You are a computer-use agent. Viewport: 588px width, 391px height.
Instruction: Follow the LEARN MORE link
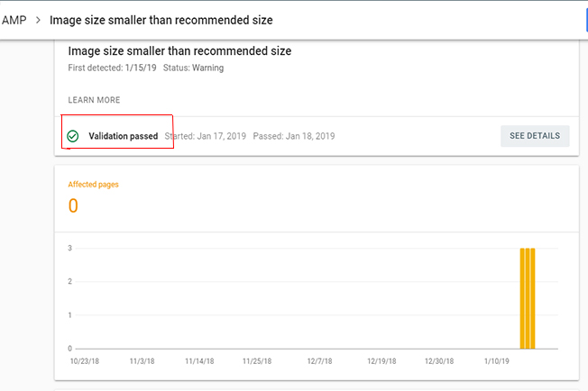tap(94, 100)
